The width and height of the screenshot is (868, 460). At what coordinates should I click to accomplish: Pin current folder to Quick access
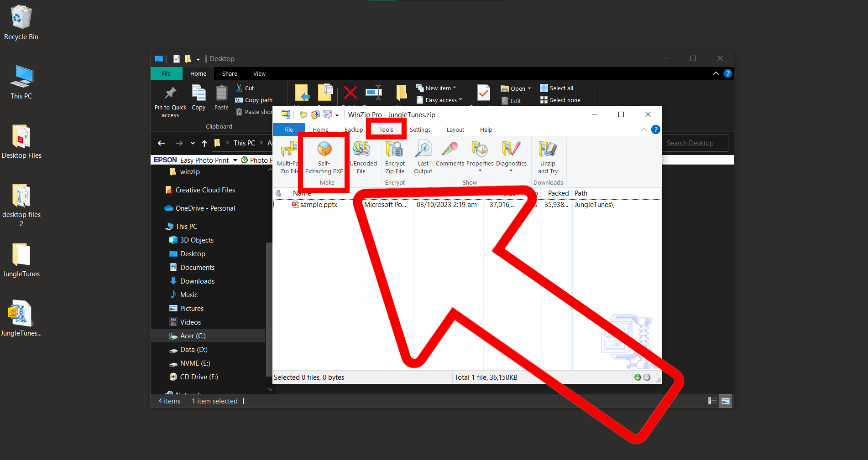[170, 100]
